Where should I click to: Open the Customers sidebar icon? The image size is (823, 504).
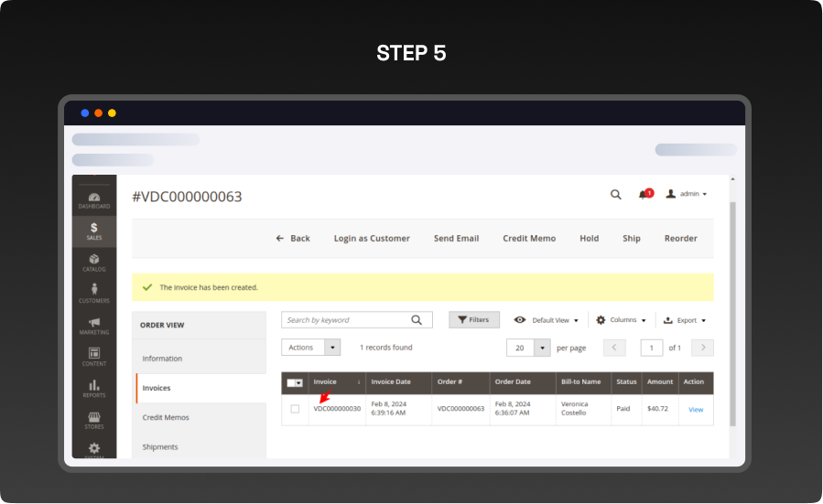pyautogui.click(x=94, y=294)
